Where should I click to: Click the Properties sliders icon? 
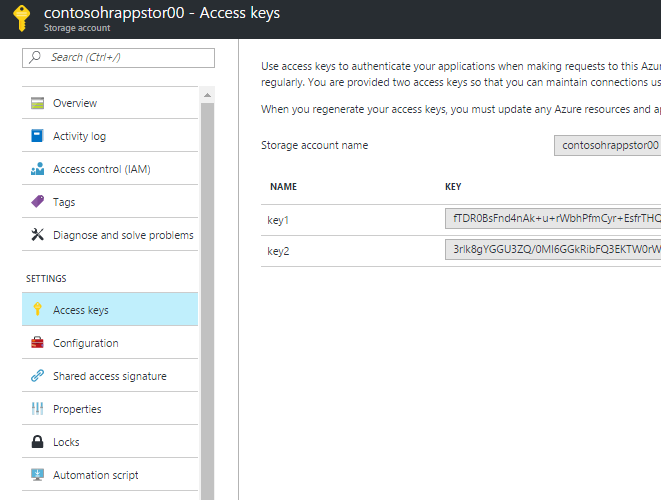38,409
